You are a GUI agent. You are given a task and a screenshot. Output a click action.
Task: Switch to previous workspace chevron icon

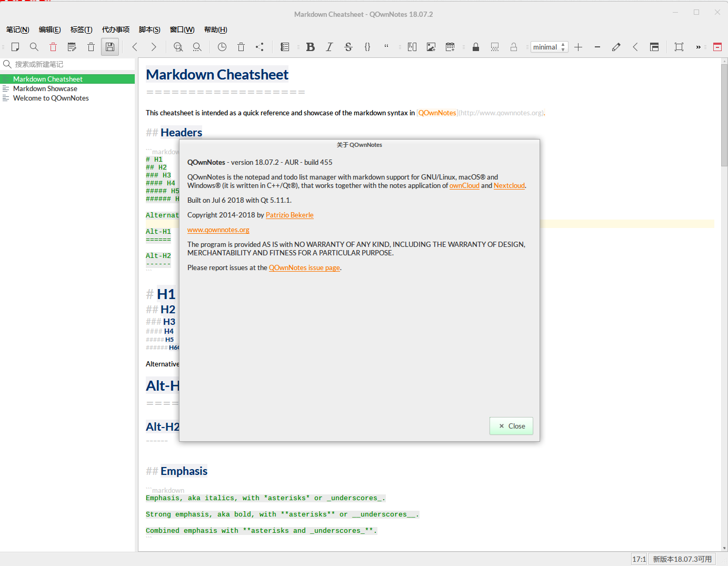pyautogui.click(x=635, y=47)
